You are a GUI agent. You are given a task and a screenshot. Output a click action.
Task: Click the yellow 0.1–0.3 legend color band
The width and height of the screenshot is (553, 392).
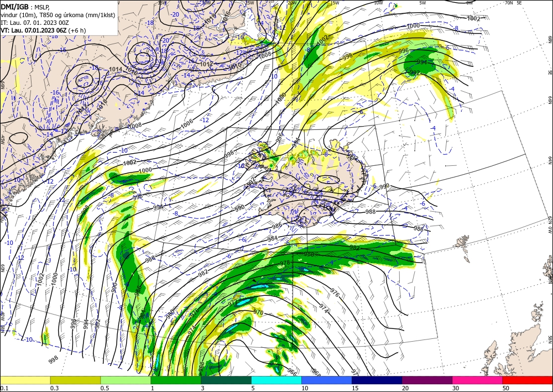pos(25,380)
